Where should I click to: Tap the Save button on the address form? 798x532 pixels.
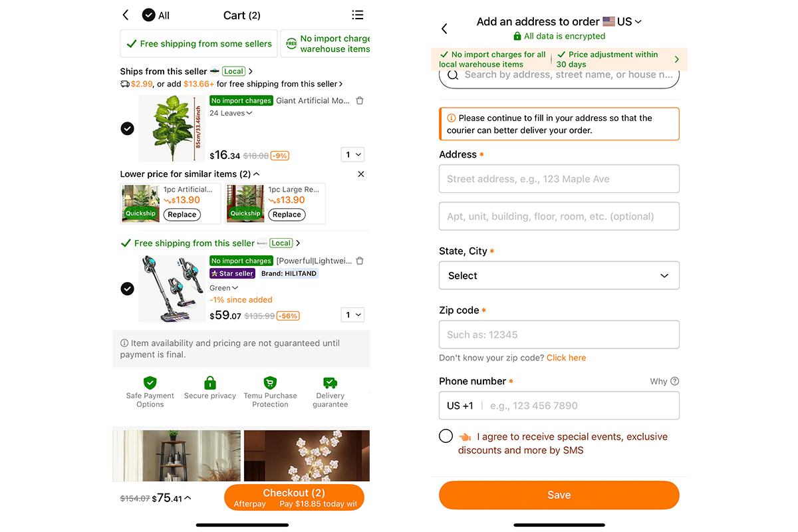559,495
